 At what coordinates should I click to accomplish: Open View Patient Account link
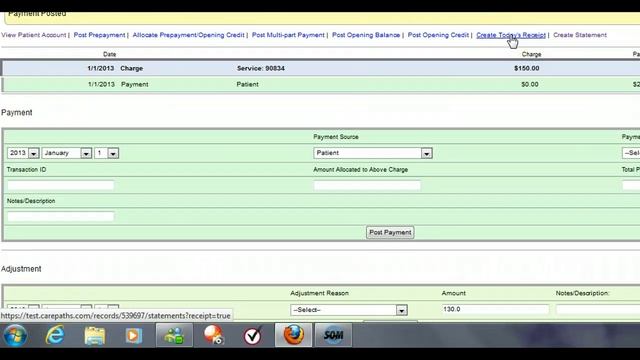[33, 35]
